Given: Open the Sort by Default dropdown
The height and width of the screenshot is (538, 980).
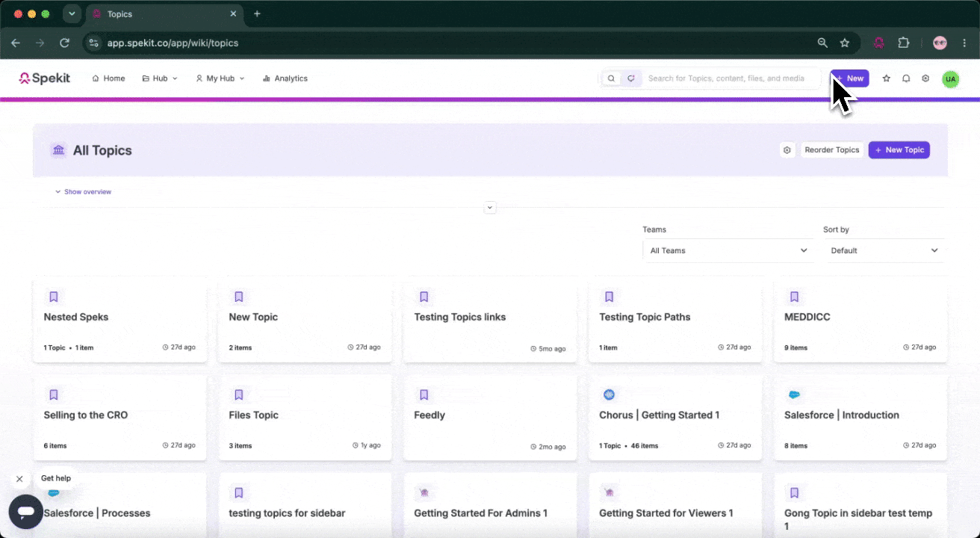Looking at the screenshot, I should coord(884,250).
